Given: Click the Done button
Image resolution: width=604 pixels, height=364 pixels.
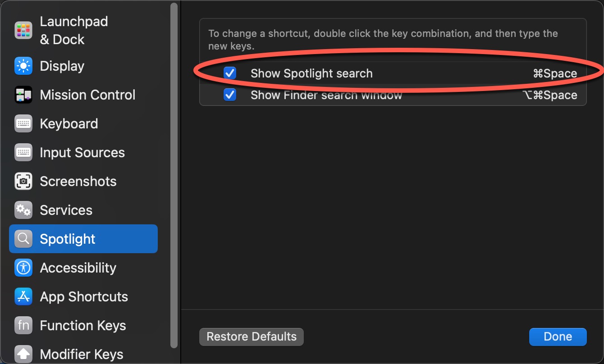Looking at the screenshot, I should click(x=558, y=337).
